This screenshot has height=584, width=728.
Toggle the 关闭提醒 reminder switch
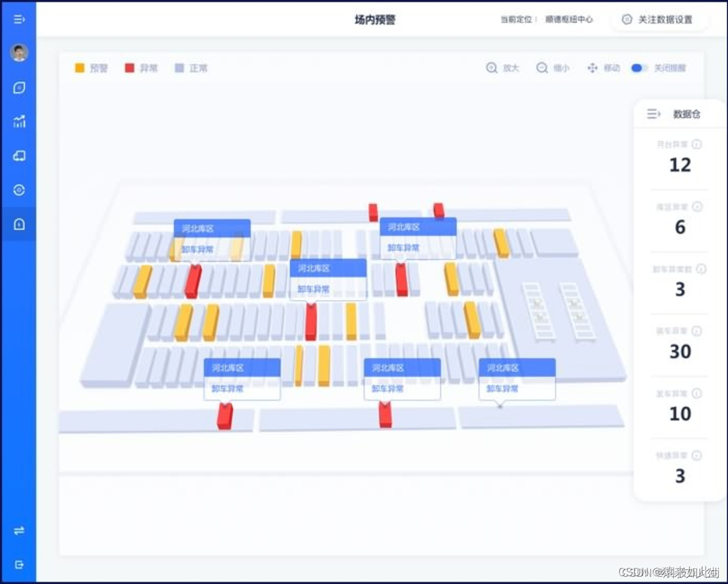(639, 68)
